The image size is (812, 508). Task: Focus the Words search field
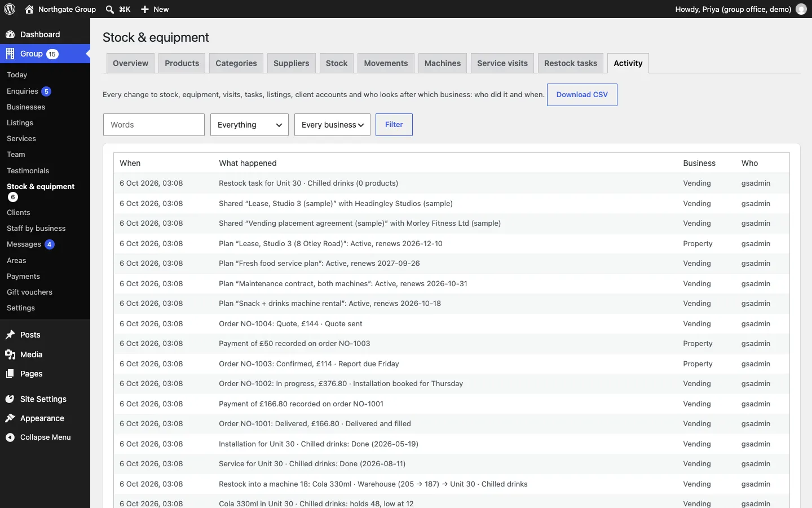click(154, 125)
